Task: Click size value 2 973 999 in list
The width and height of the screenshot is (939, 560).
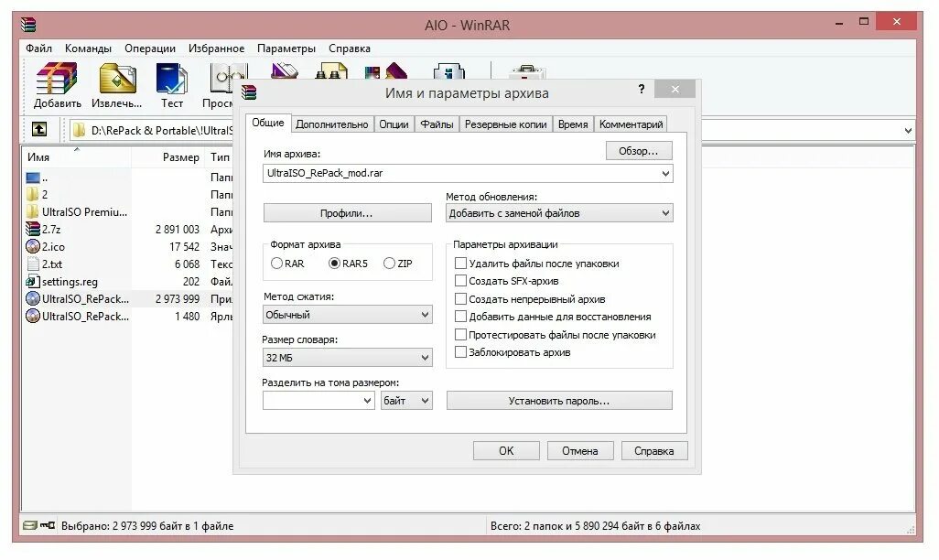Action: 178,299
